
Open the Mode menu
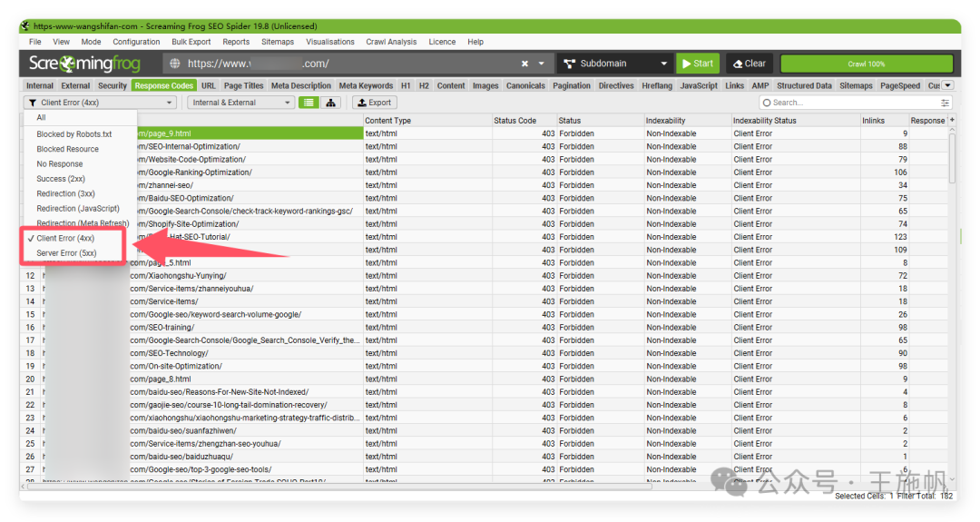tap(91, 42)
